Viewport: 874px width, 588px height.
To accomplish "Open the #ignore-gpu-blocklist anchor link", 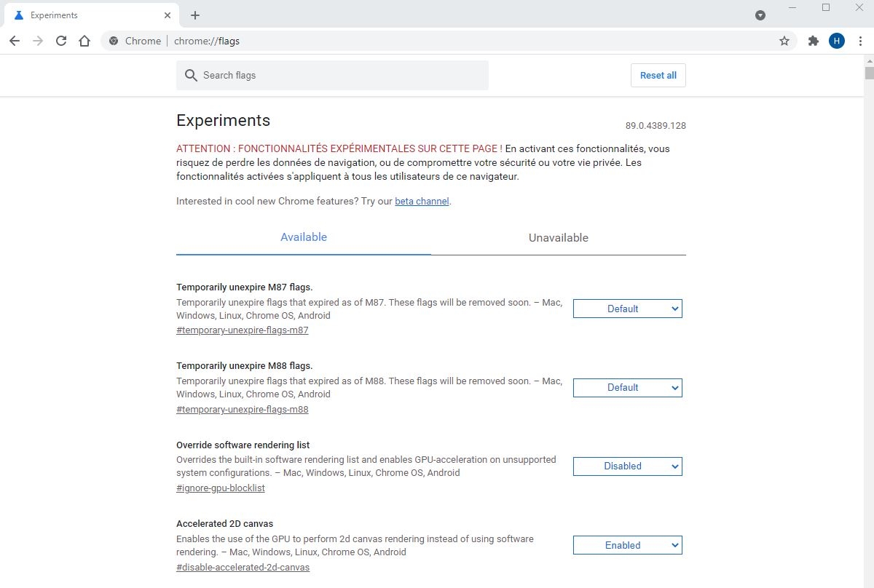I will point(221,488).
